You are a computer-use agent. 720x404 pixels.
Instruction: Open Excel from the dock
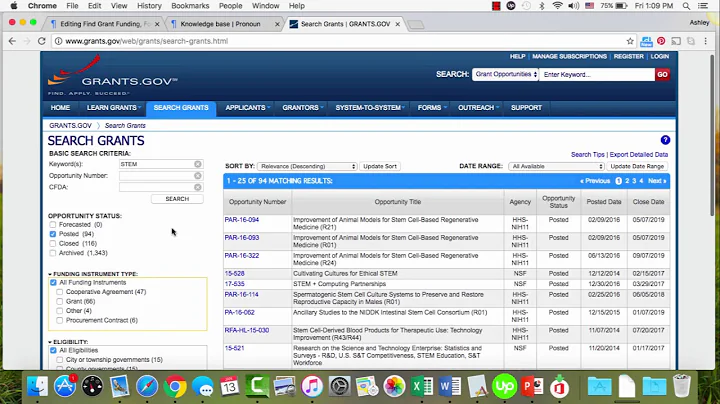pos(422,386)
